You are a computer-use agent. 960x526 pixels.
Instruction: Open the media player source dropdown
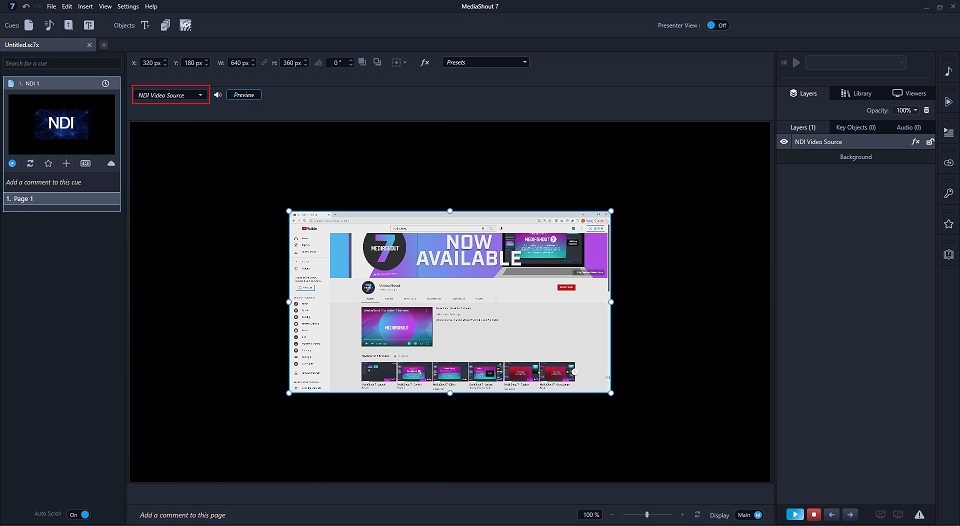click(856, 62)
